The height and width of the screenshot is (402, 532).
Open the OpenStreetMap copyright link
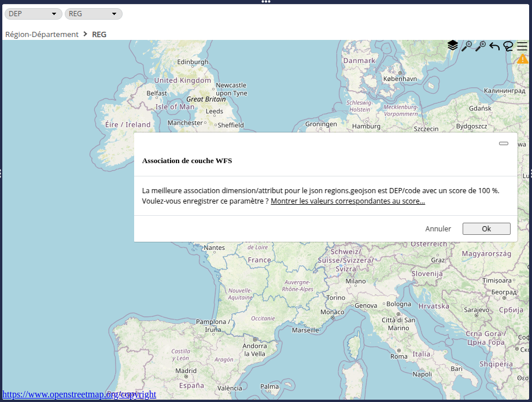(79, 394)
